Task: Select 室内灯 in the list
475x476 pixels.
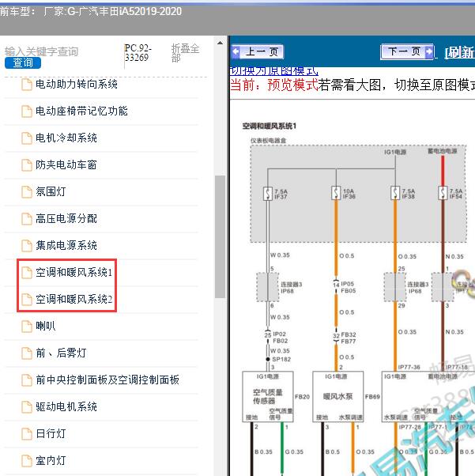Action: tap(51, 460)
